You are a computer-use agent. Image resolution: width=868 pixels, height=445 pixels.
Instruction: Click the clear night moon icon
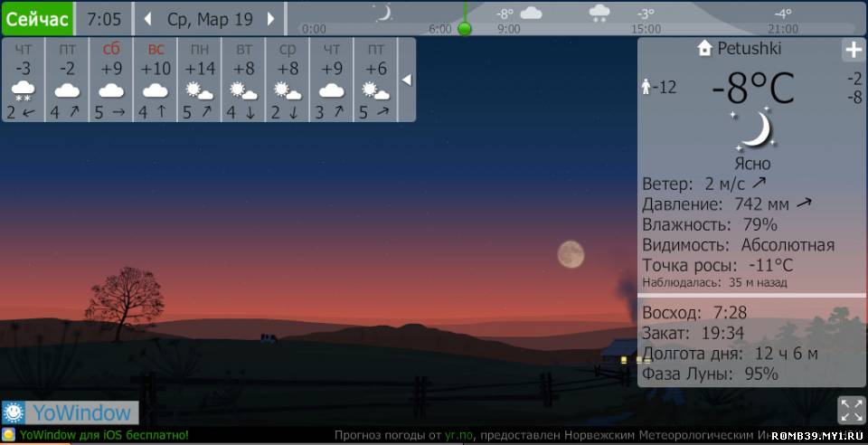click(x=752, y=129)
